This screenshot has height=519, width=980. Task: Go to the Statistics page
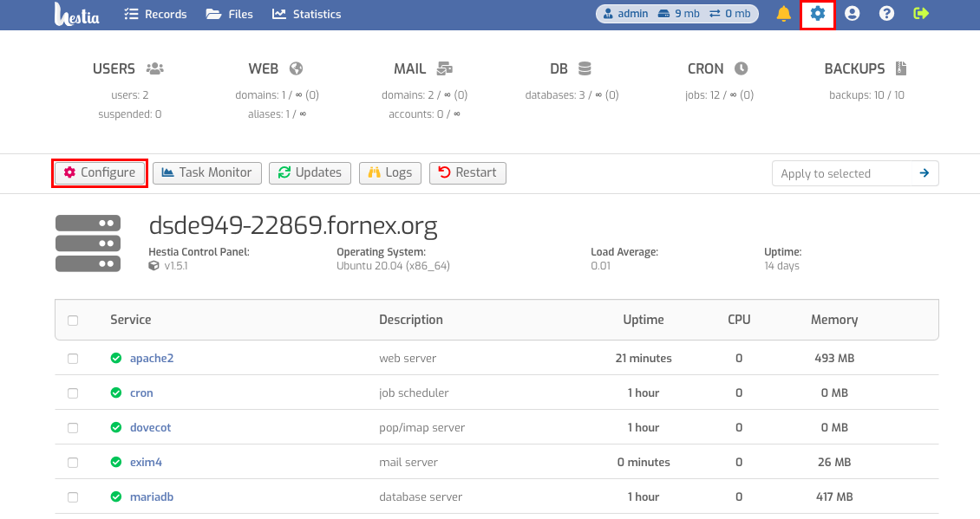click(x=307, y=14)
